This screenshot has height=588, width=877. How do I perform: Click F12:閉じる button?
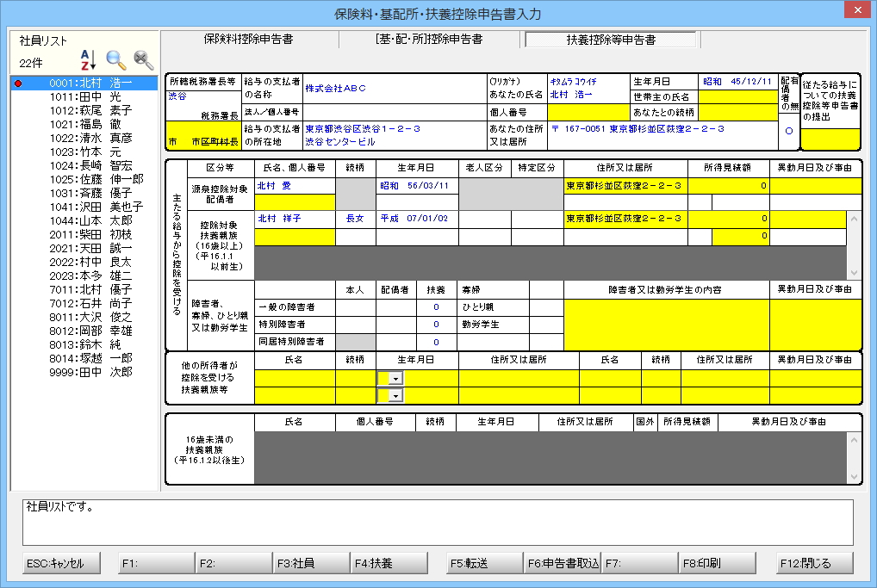click(x=815, y=563)
